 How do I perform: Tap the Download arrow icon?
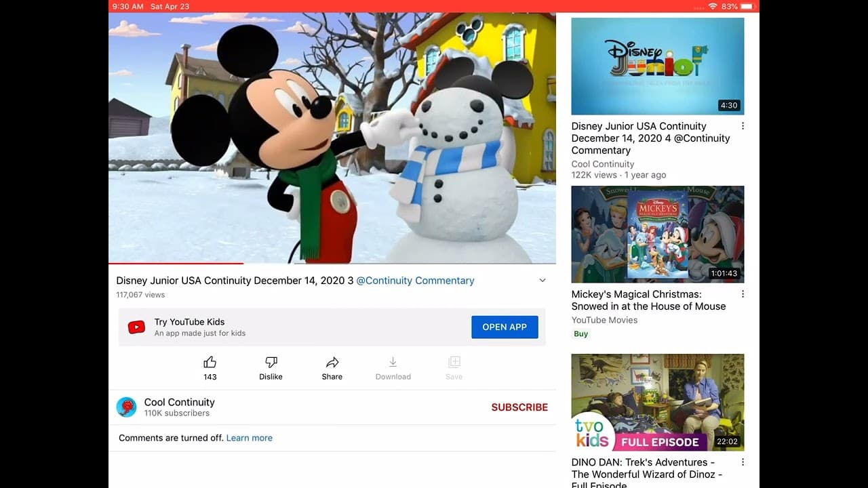tap(393, 362)
